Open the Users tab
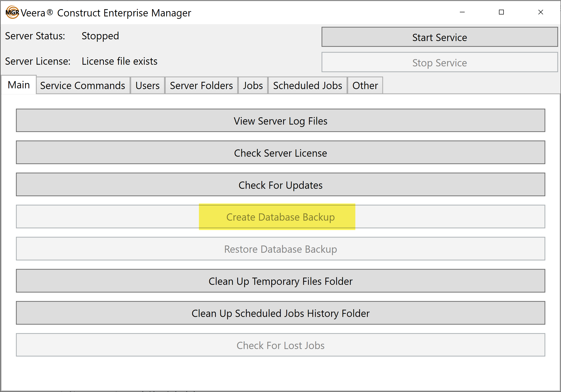The width and height of the screenshot is (561, 392). pyautogui.click(x=147, y=85)
